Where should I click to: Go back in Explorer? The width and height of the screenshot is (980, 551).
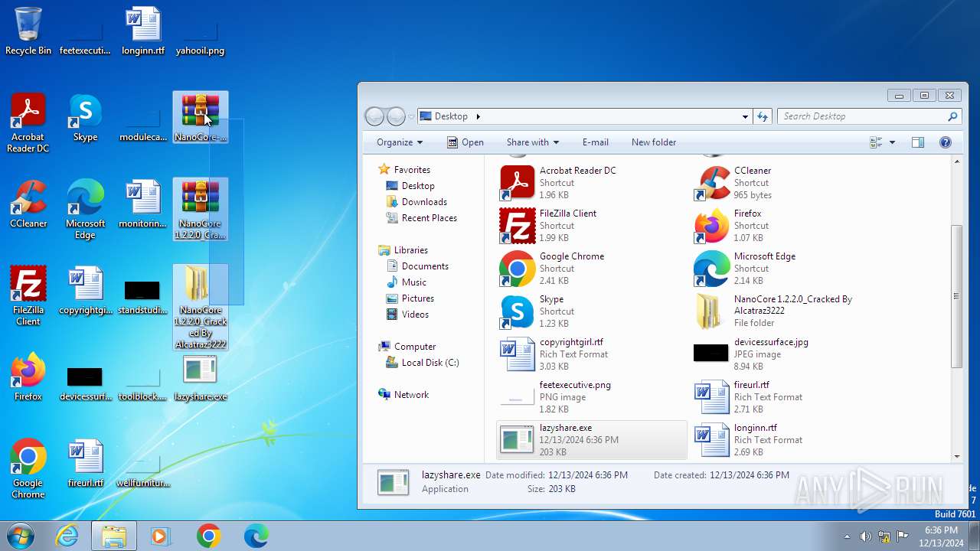click(x=374, y=116)
